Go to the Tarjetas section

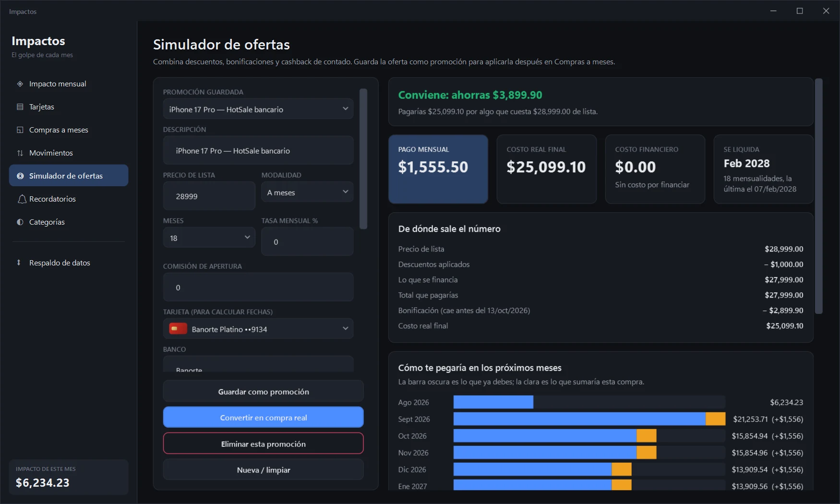point(69,107)
